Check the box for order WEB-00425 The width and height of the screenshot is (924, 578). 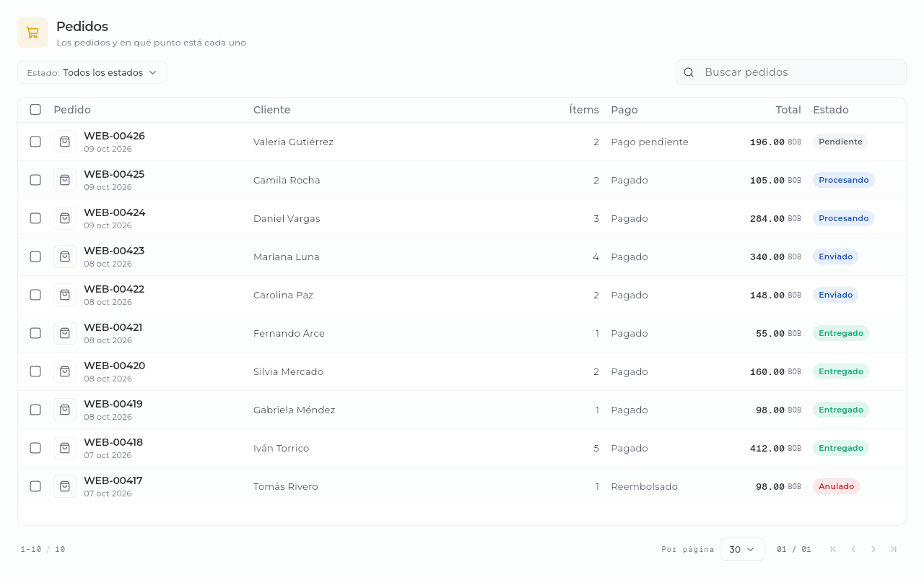click(x=35, y=180)
